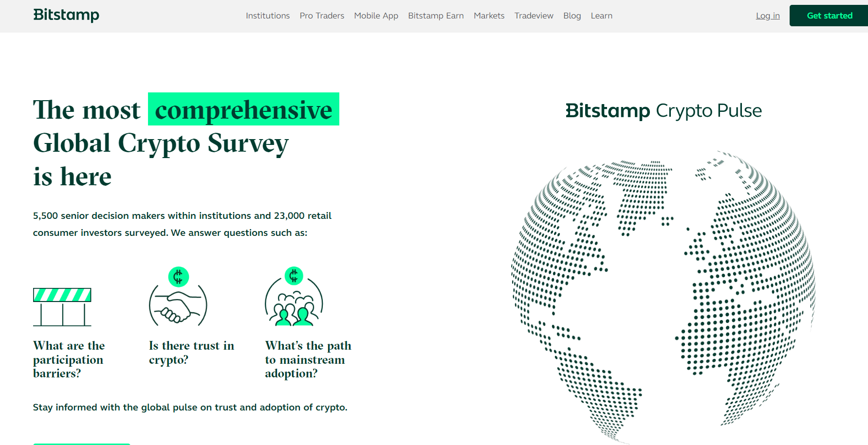
Task: Click the participation barriers barricade icon
Action: pyautogui.click(x=62, y=307)
